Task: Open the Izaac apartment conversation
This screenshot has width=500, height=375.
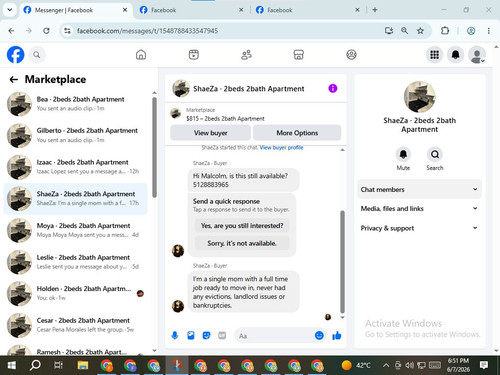Action: coord(75,167)
